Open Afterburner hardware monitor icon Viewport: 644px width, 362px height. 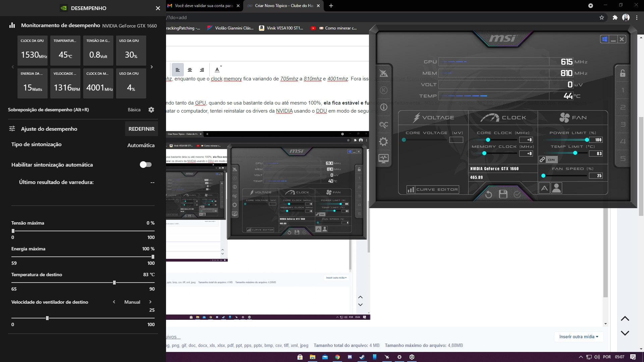(383, 158)
